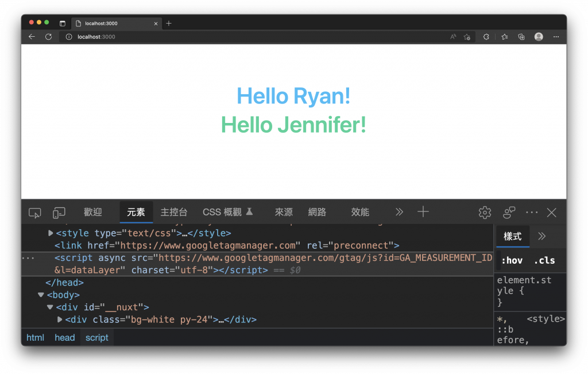
Task: Select head in the breadcrumb bar
Action: pos(65,338)
